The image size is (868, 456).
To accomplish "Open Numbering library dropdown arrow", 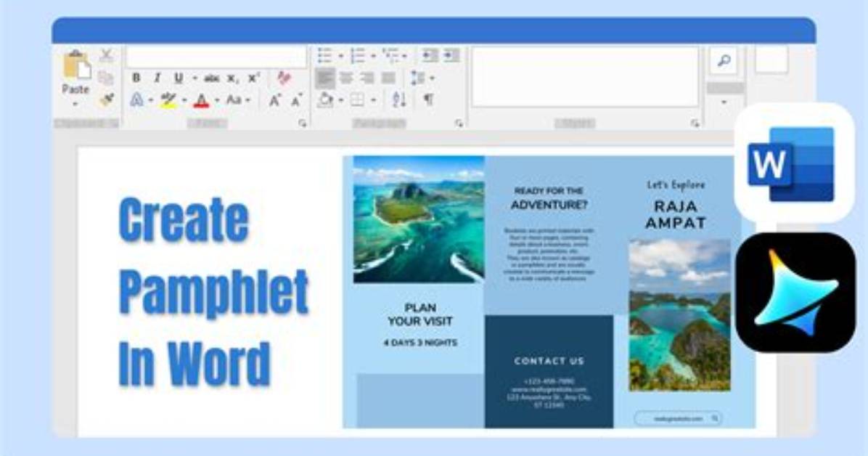I will [373, 56].
